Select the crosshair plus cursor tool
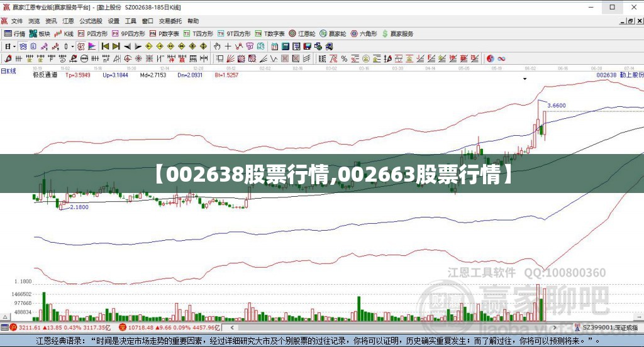Image resolution: width=644 pixels, height=347 pixels. click(x=228, y=47)
